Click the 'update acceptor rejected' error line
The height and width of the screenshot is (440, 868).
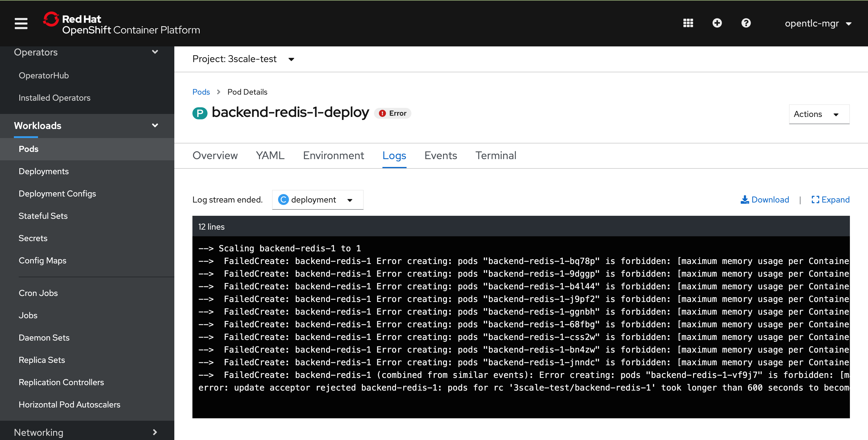tap(524, 388)
